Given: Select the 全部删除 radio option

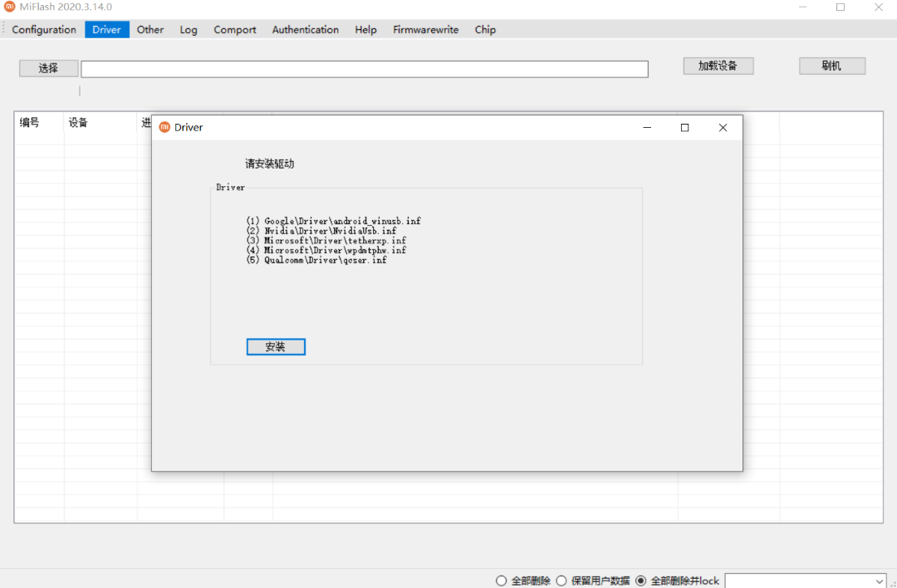Looking at the screenshot, I should (501, 581).
